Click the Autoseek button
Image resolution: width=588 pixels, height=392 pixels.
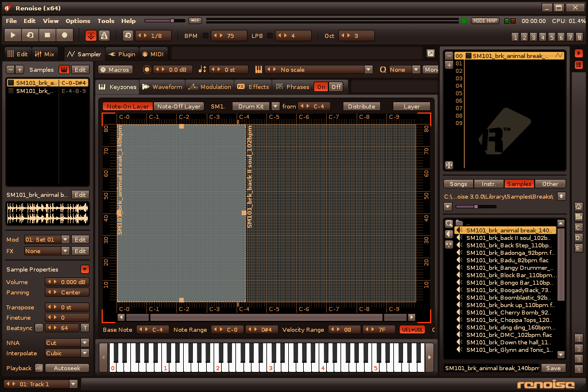[67, 368]
